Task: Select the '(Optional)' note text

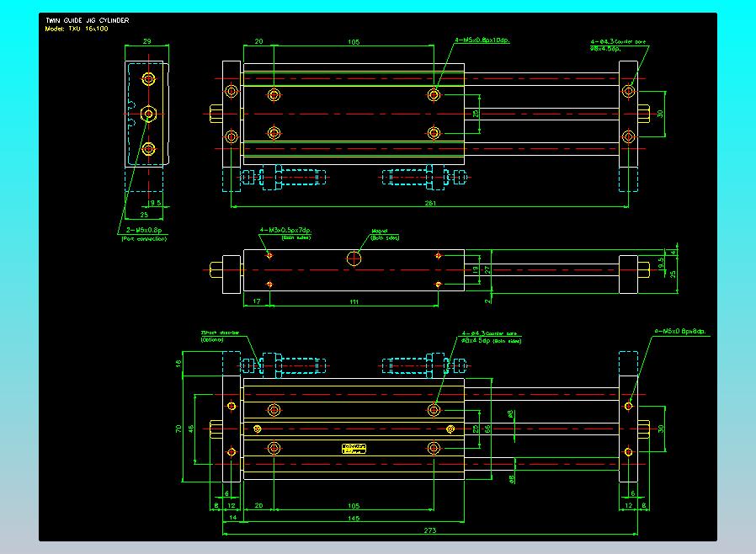Action: [x=212, y=339]
